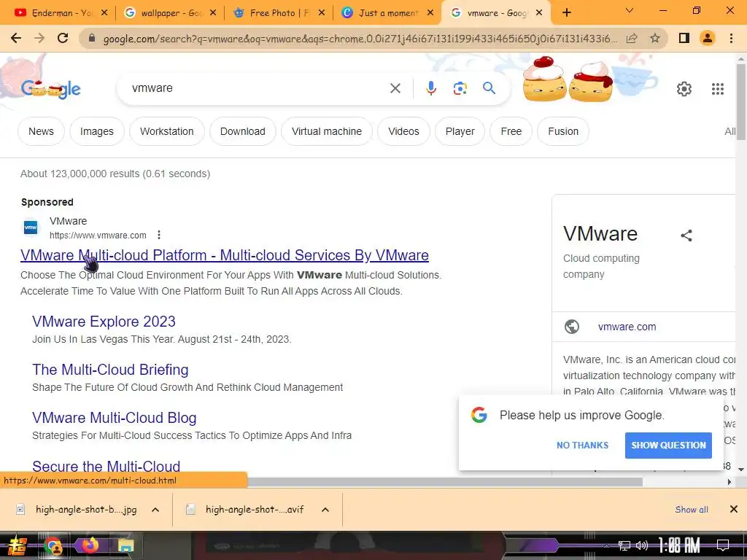Open the Start menu button
Screen dimensions: 747x560
tap(17, 545)
